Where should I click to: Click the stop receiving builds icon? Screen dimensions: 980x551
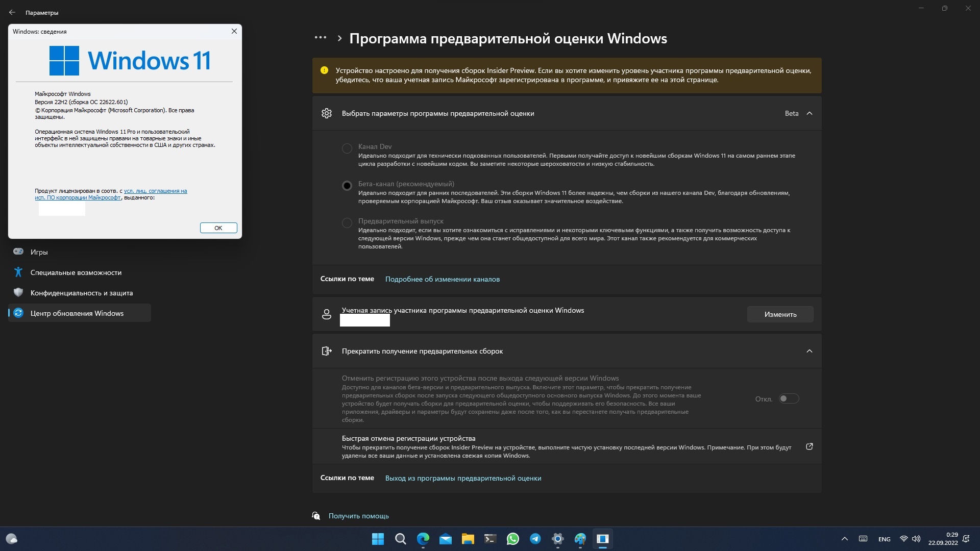click(327, 351)
